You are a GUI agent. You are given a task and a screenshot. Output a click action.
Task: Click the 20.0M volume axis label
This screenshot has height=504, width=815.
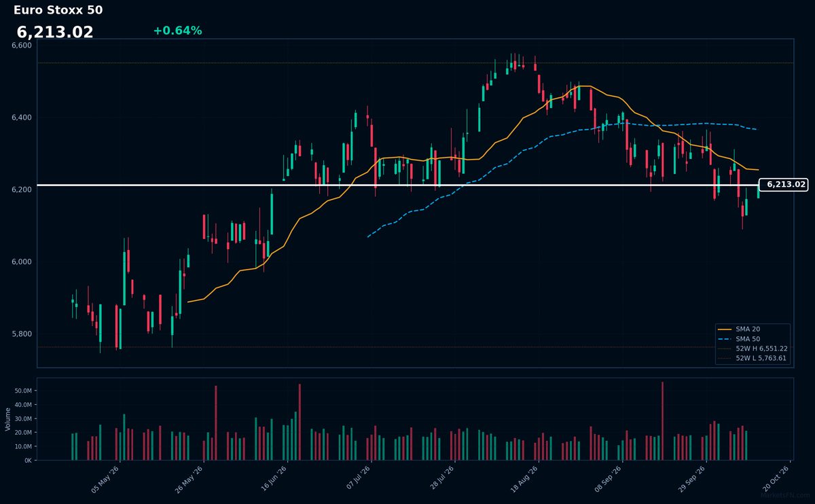coord(22,433)
